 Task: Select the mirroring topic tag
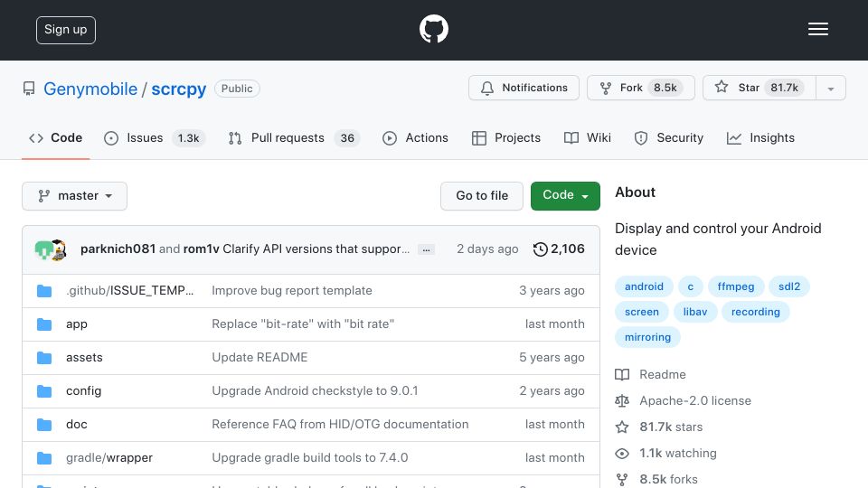[x=647, y=337]
